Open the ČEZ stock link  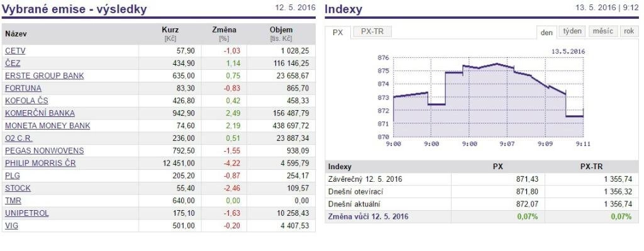tap(13, 64)
